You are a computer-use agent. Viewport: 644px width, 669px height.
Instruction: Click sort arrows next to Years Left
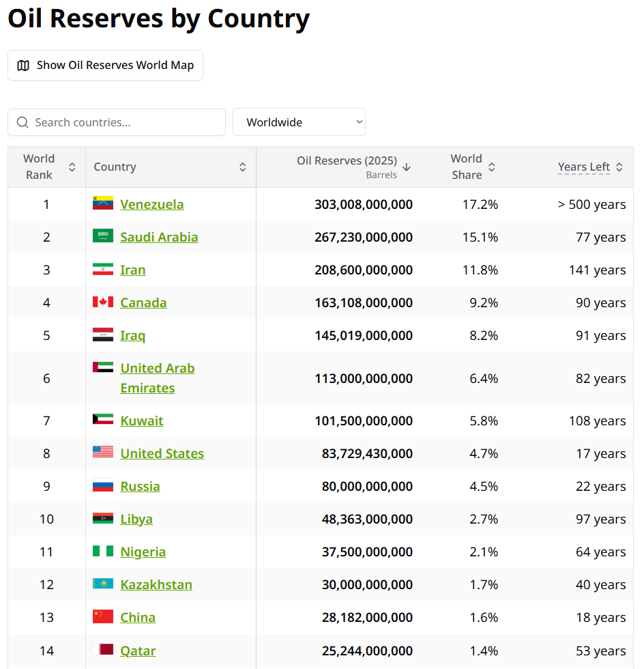[619, 167]
